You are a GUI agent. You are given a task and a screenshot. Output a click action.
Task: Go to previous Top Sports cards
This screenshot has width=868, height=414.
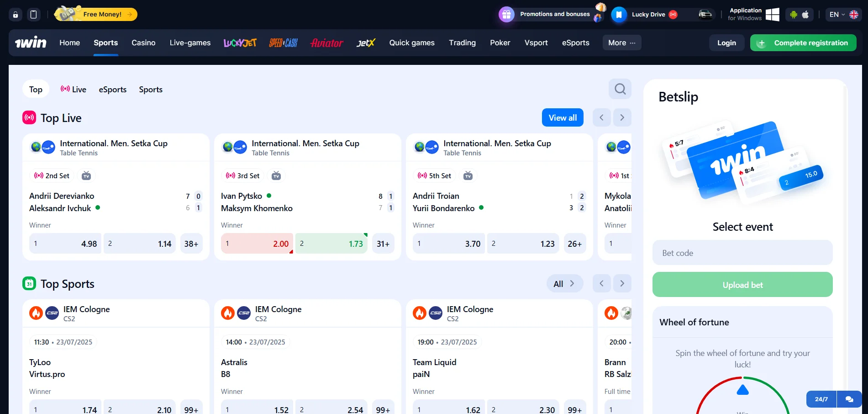(x=601, y=283)
